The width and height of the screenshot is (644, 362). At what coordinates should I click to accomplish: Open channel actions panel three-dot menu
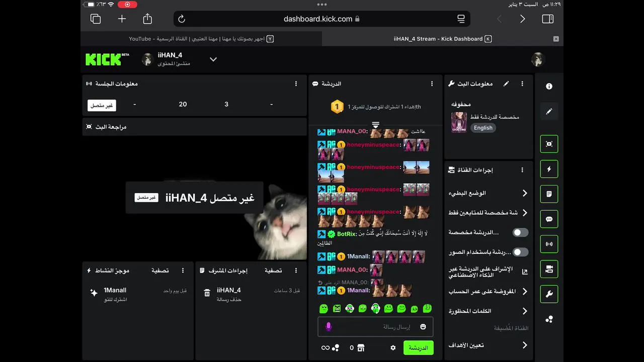(522, 170)
